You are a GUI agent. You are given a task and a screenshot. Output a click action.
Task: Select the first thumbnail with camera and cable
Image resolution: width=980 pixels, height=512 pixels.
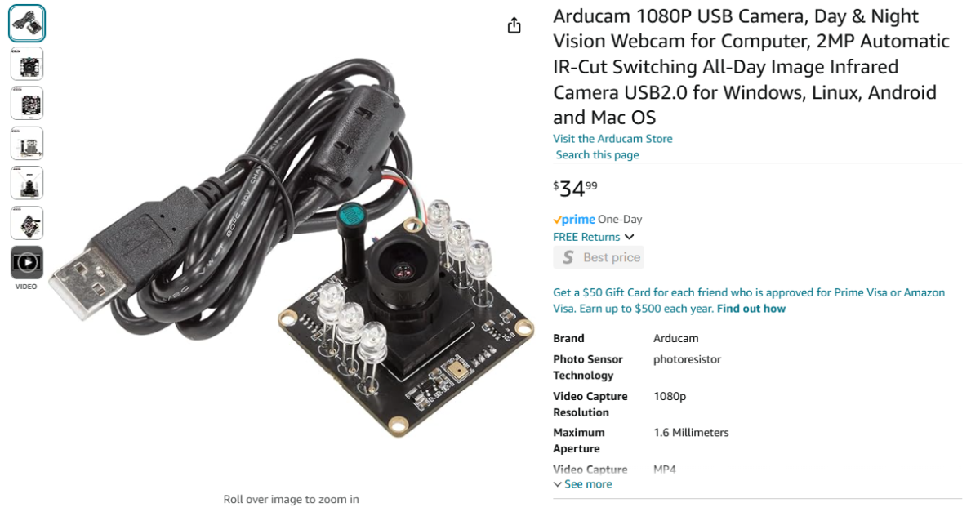tap(27, 24)
